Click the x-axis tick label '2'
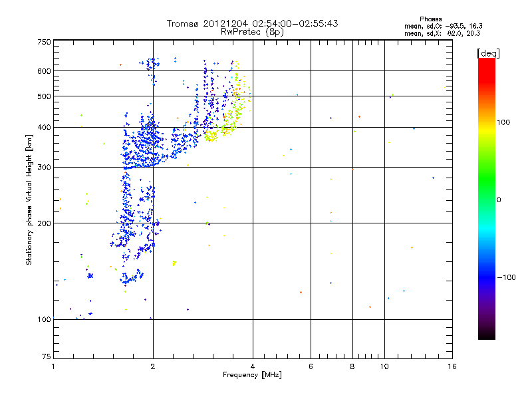The width and height of the screenshot is (532, 399). [x=153, y=366]
